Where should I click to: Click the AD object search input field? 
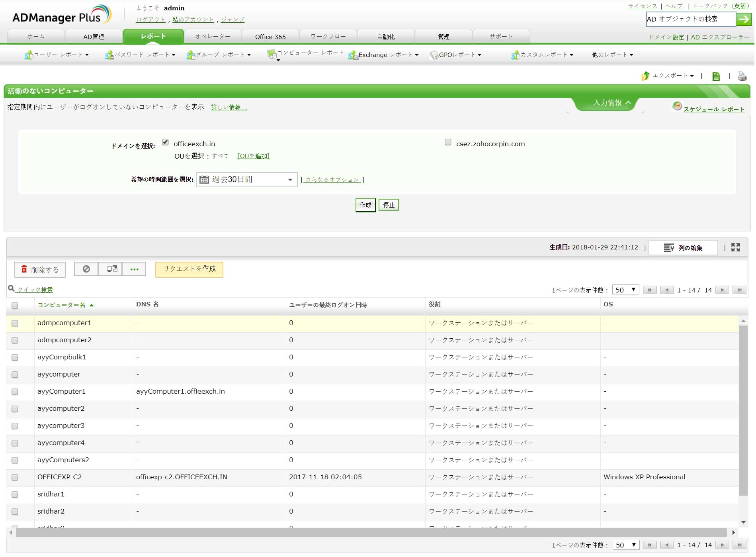692,19
